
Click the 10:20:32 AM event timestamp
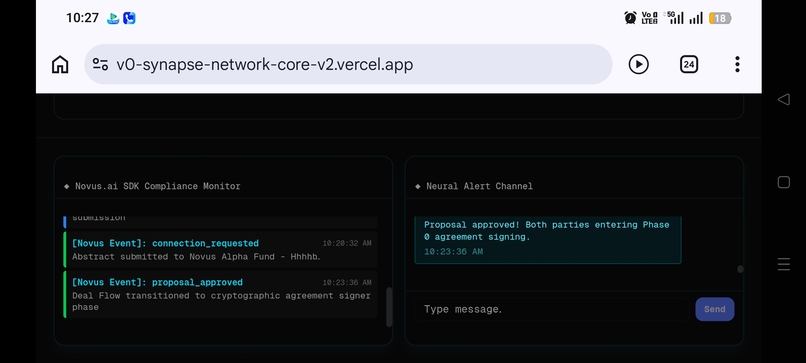click(x=347, y=243)
